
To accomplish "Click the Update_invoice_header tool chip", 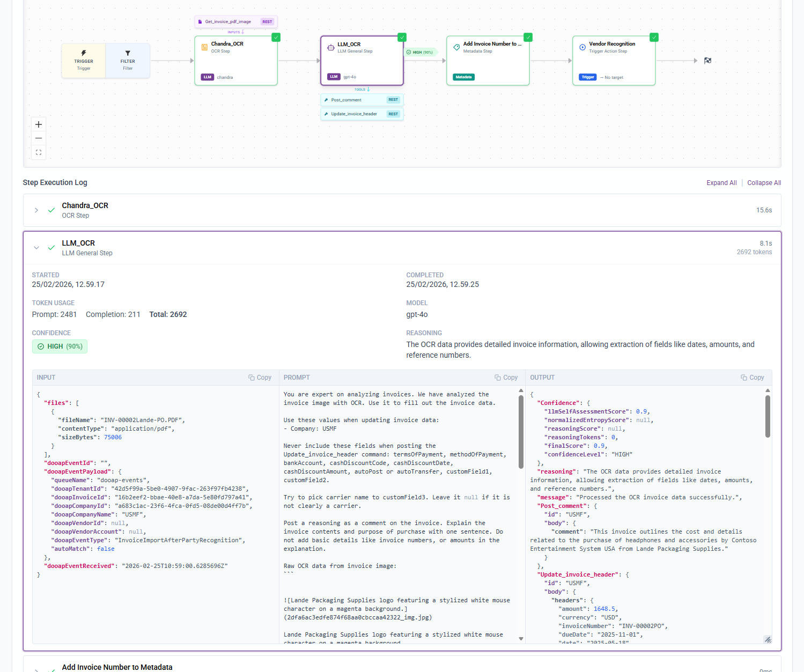I will pyautogui.click(x=362, y=114).
